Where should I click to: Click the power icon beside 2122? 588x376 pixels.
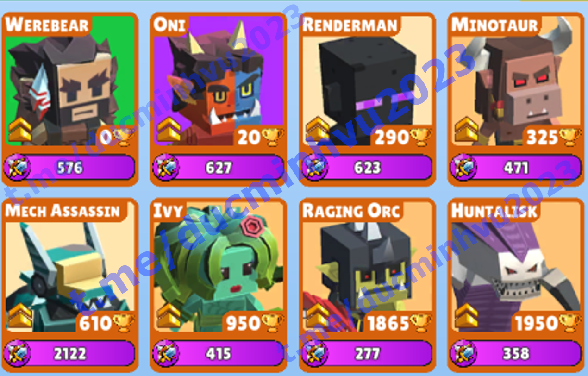[x=18, y=353]
